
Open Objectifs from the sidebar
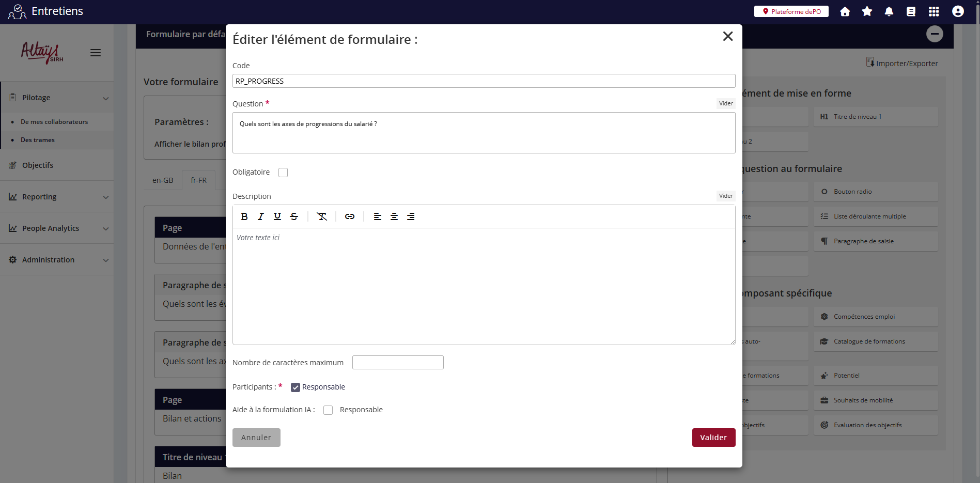pos(38,165)
